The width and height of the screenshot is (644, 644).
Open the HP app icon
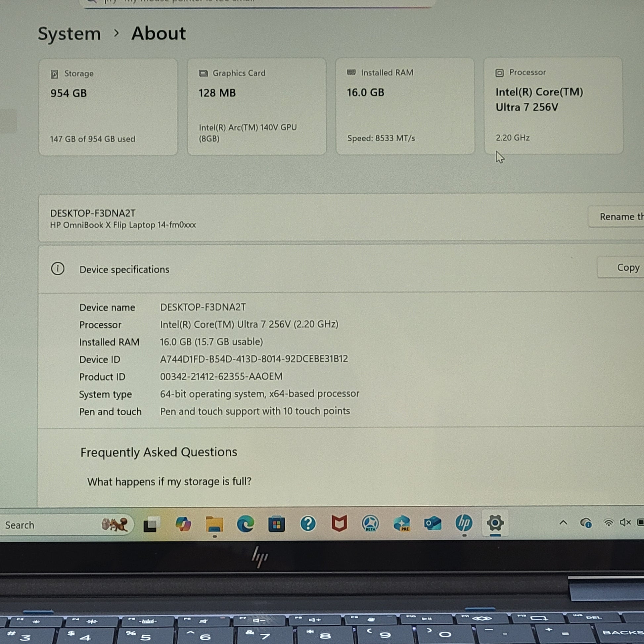click(464, 523)
